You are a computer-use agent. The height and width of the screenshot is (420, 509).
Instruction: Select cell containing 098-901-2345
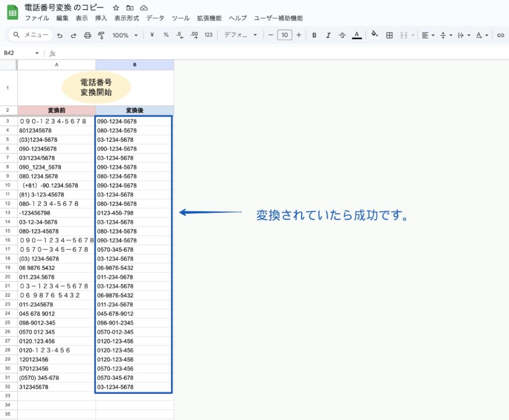click(134, 323)
